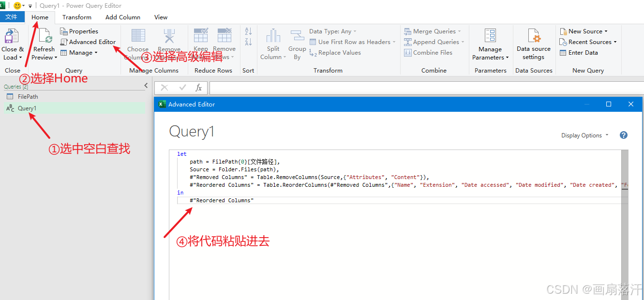
Task: Open the 文件 menu
Action: point(12,16)
